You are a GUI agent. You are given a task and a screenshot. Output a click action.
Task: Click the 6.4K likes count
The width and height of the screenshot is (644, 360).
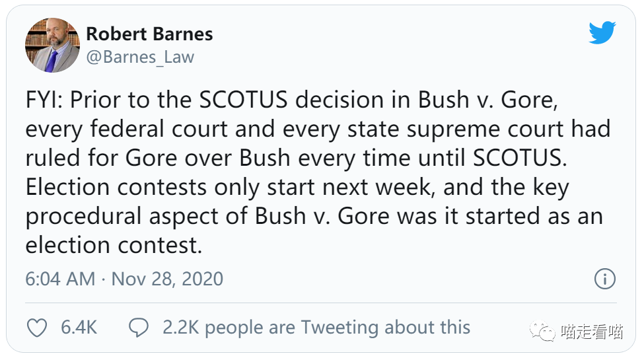pyautogui.click(x=79, y=328)
